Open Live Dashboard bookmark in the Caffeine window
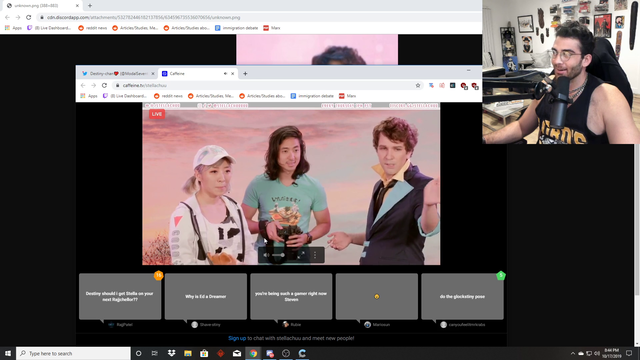The height and width of the screenshot is (360, 640). (x=125, y=96)
